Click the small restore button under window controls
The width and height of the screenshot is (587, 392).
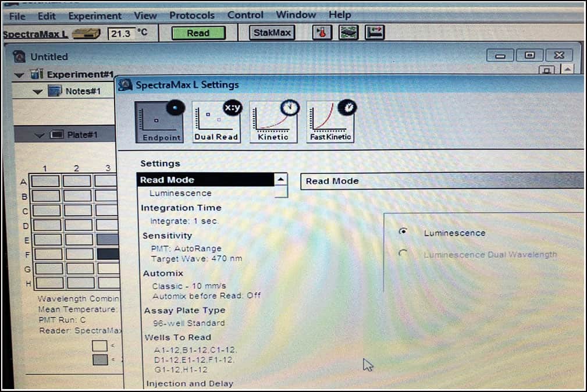coord(547,70)
